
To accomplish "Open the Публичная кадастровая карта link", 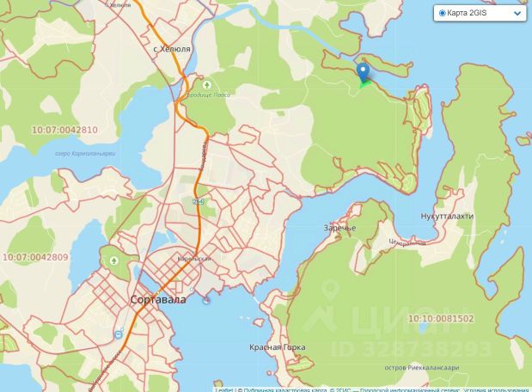I will (x=285, y=390).
